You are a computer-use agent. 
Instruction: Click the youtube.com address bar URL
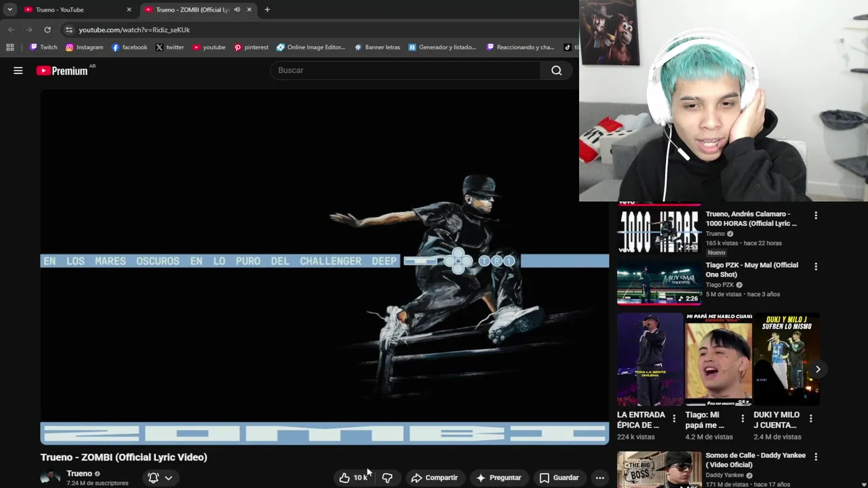pos(134,30)
